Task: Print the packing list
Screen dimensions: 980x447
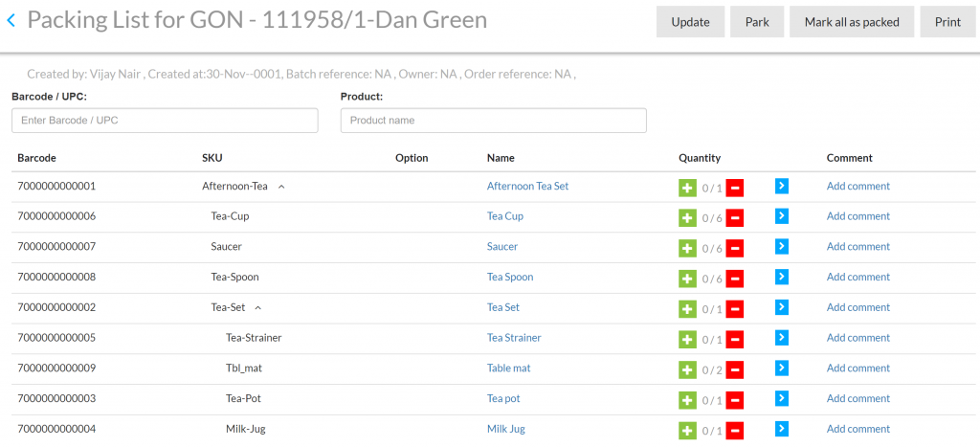Action: click(x=947, y=22)
